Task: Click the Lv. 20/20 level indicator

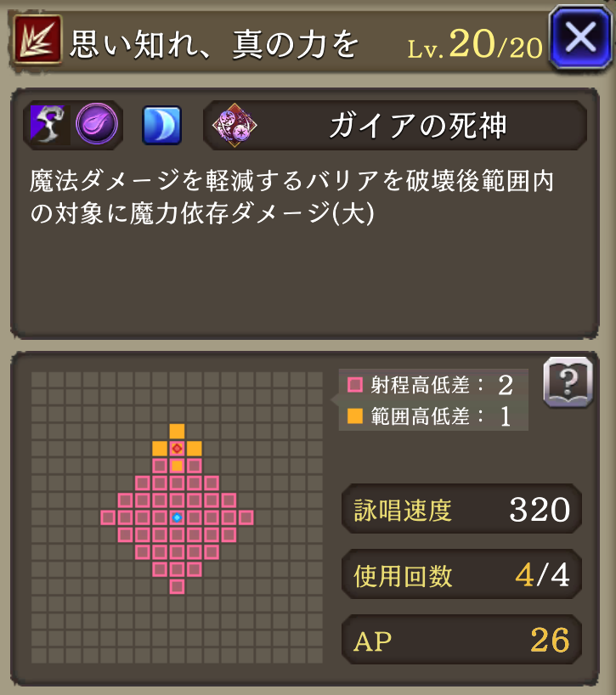Action: point(475,44)
